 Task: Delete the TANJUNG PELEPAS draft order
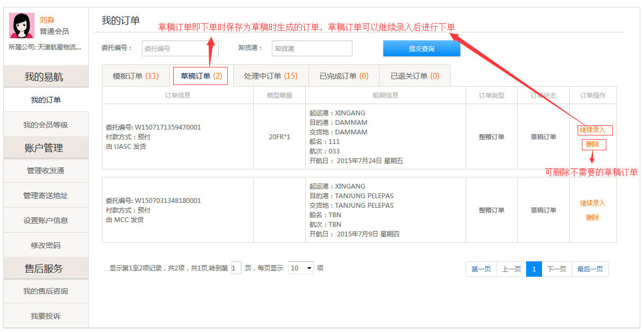[593, 218]
